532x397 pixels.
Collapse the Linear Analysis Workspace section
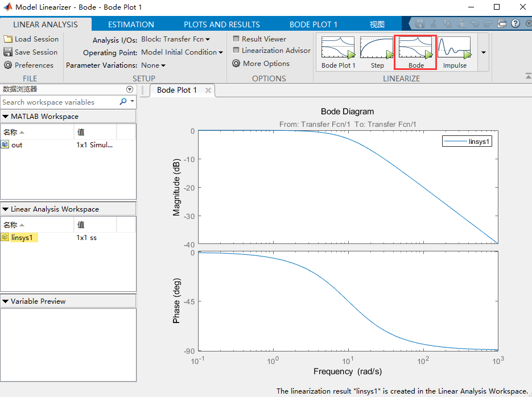(x=6, y=209)
